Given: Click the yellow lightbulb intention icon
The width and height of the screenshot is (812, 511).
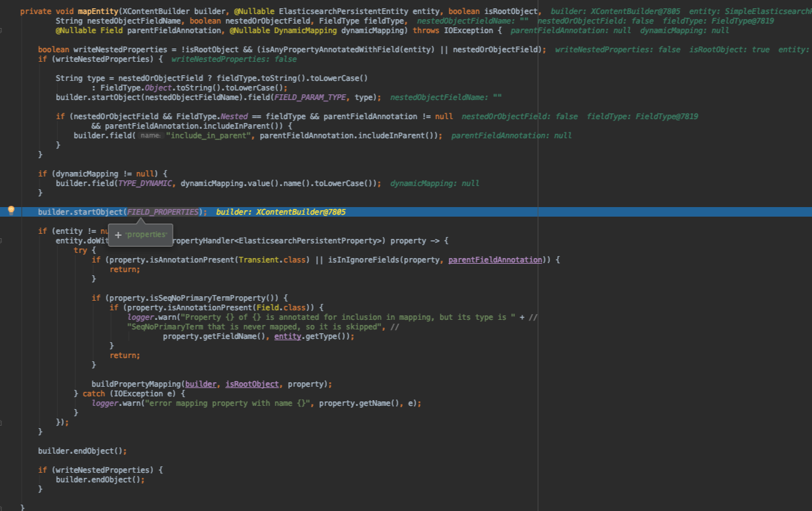Looking at the screenshot, I should [11, 211].
